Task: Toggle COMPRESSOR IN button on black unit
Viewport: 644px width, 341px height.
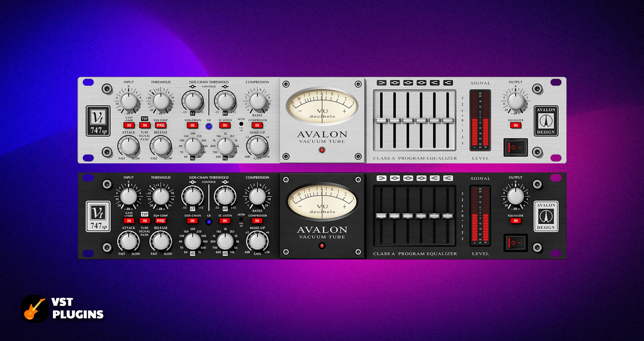Action: click(257, 221)
